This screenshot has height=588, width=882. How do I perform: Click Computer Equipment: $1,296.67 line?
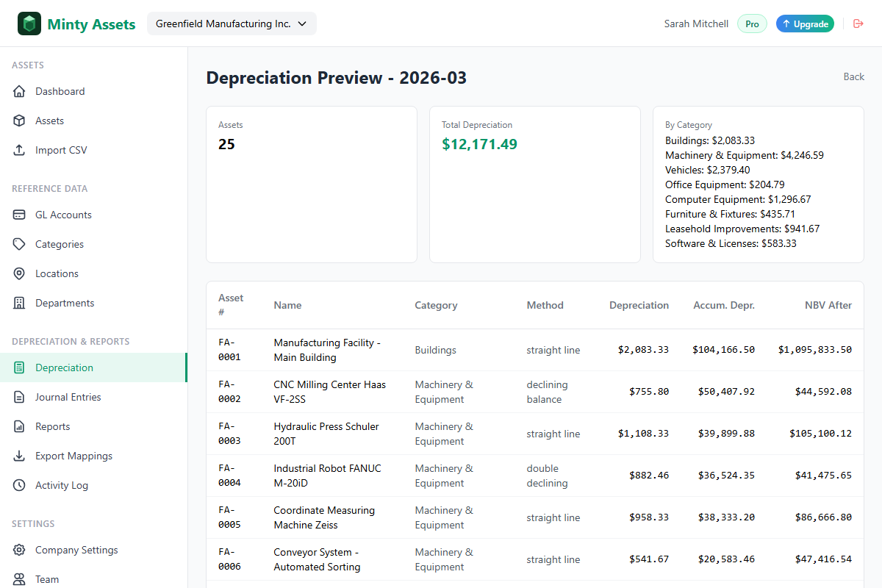tap(738, 199)
